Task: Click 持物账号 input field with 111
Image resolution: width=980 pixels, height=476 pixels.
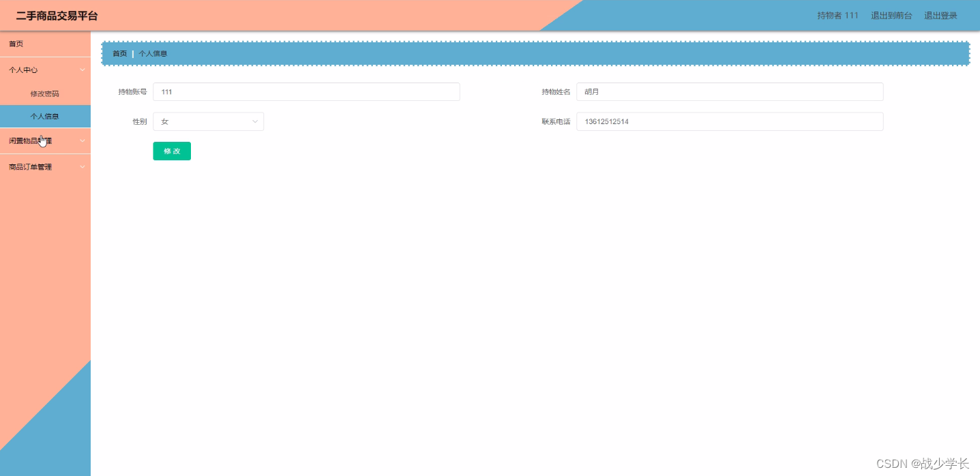Action: pos(306,91)
